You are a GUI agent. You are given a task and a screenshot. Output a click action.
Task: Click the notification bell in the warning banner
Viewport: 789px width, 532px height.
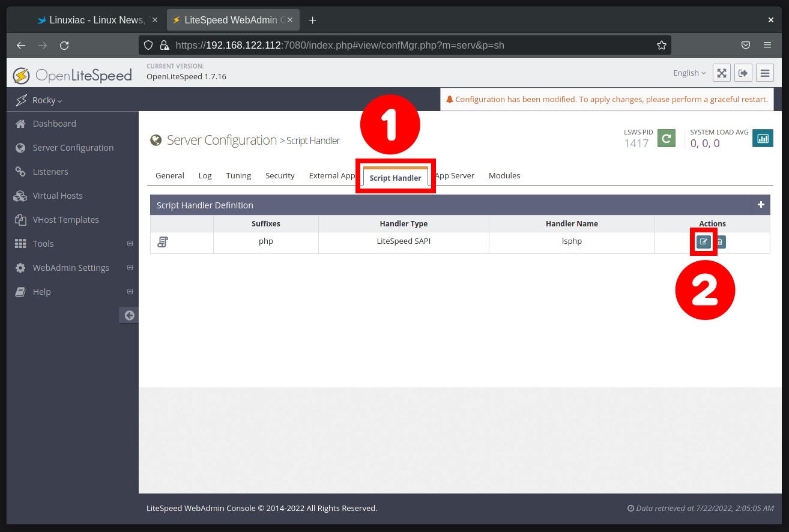pos(449,100)
